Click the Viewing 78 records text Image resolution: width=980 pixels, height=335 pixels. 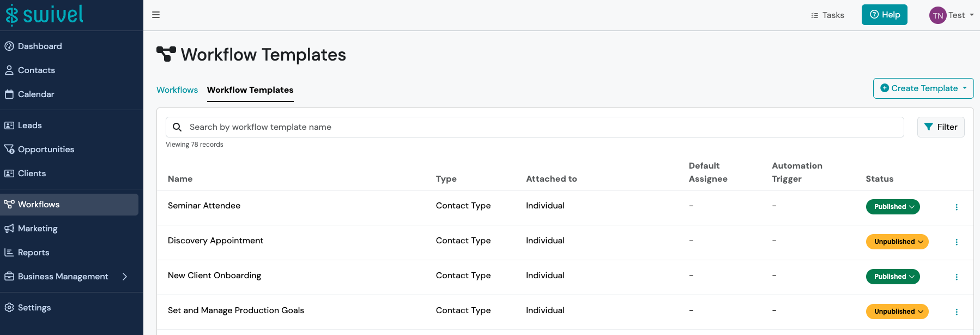tap(195, 145)
